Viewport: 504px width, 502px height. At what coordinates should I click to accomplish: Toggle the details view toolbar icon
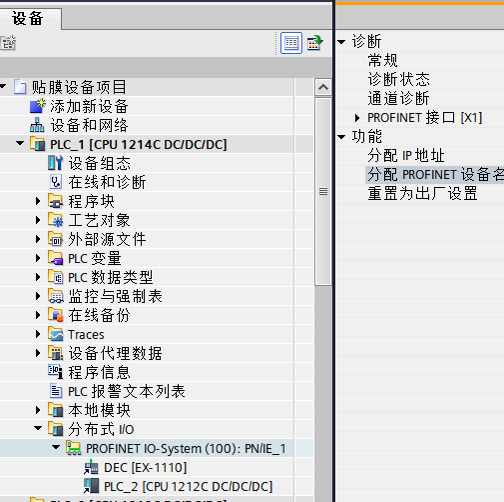point(291,43)
